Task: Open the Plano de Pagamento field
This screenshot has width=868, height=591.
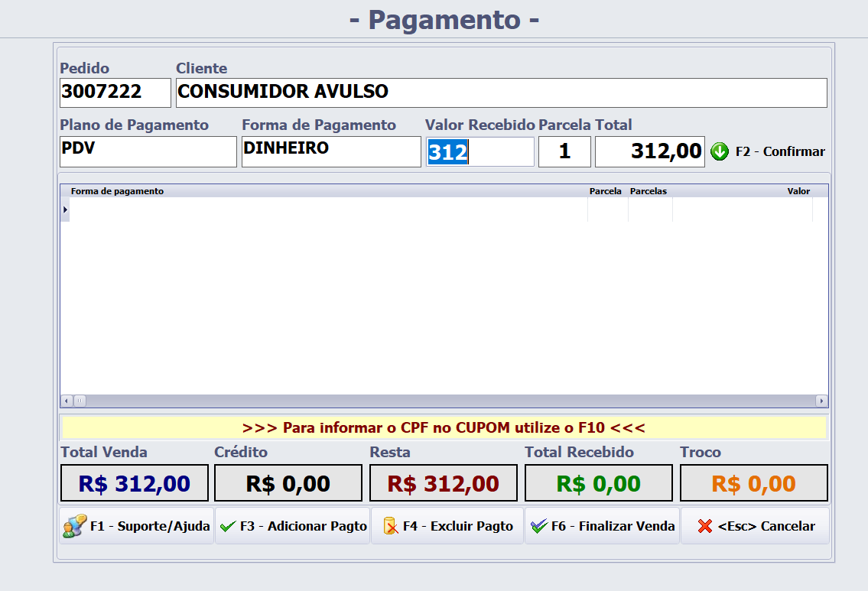Action: (x=148, y=151)
